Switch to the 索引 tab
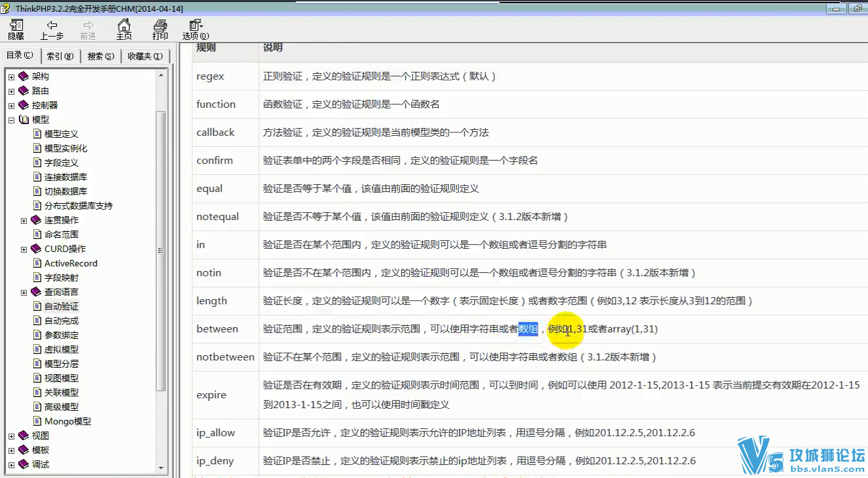This screenshot has height=478, width=868. tap(60, 56)
